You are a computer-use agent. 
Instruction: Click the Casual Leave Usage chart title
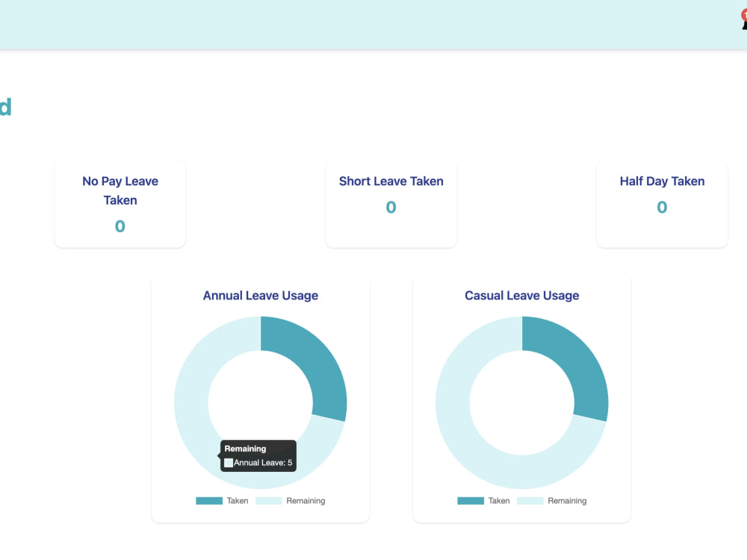click(521, 295)
